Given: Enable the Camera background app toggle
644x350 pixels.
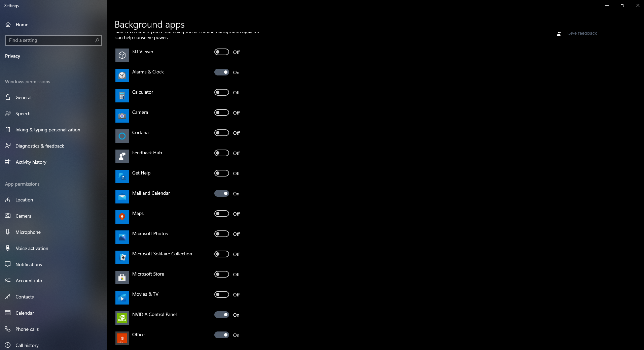Looking at the screenshot, I should [x=222, y=113].
